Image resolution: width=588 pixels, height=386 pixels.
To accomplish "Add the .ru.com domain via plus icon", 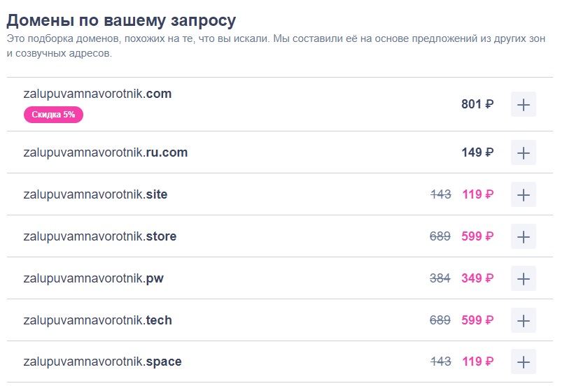I will (524, 152).
